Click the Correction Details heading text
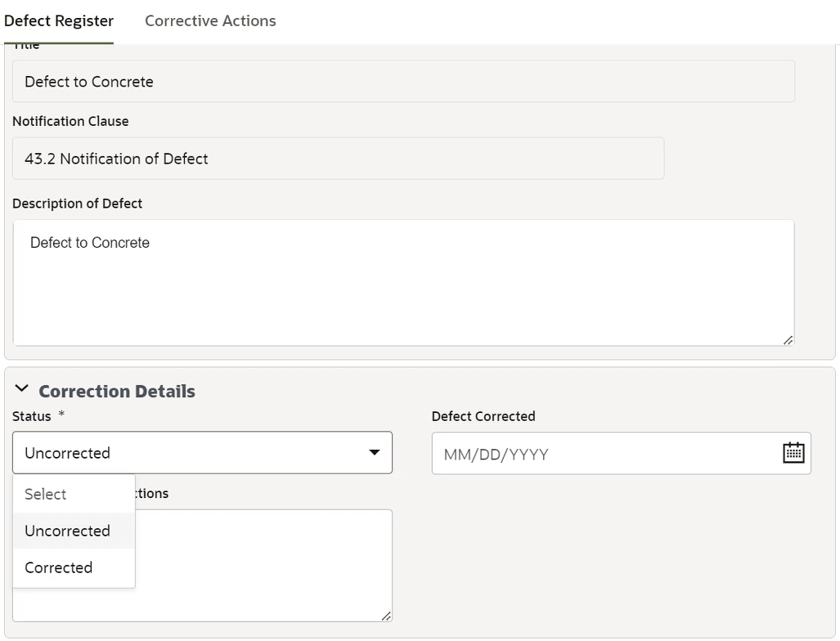This screenshot has width=840, height=641. 117,392
